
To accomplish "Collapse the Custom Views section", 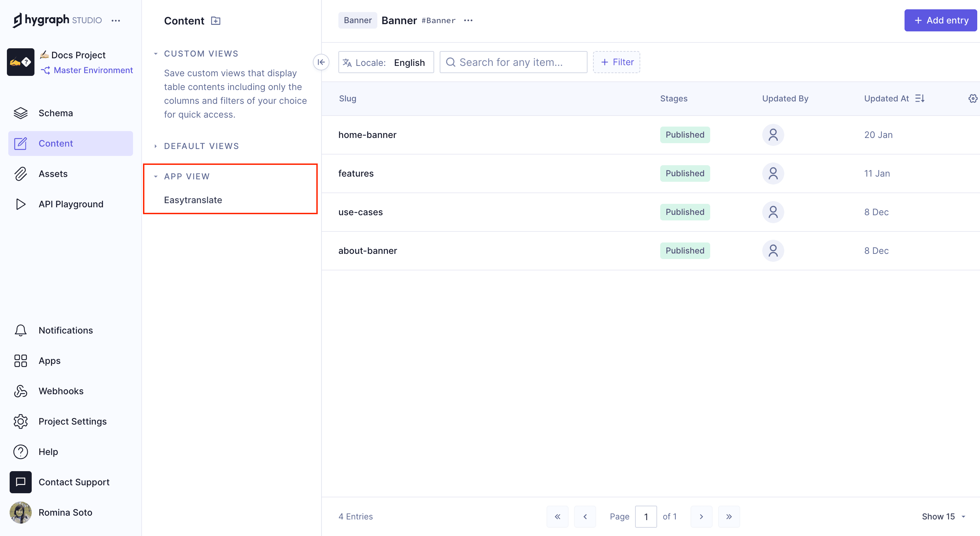I will (156, 53).
